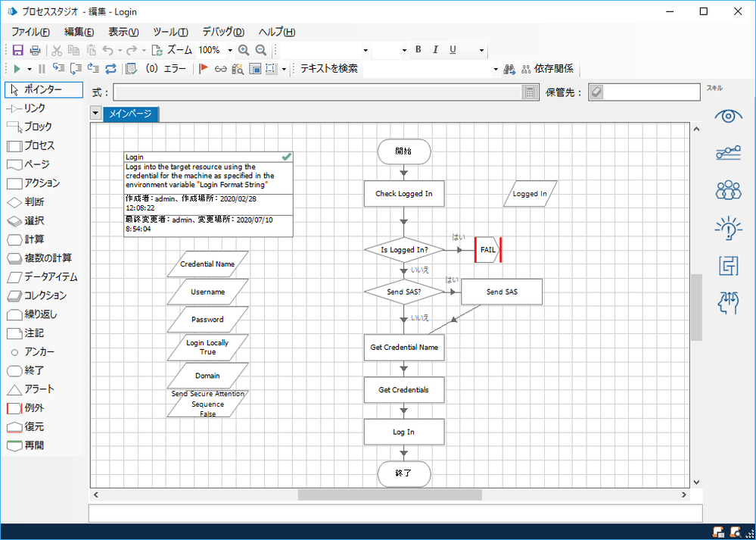
Task: Expand the page list dropdown beside メインページ
Action: 95,114
